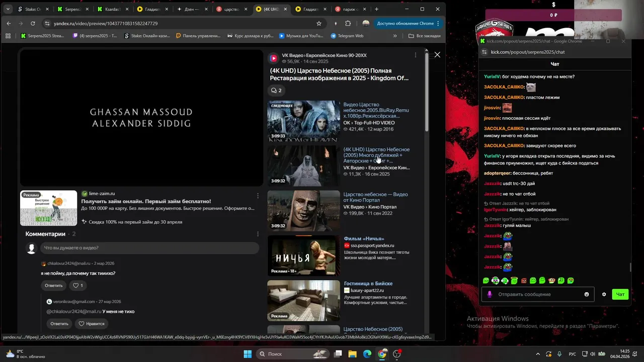Click the yandex.ru address bar URL
This screenshot has height=362, width=644.
[x=106, y=24]
